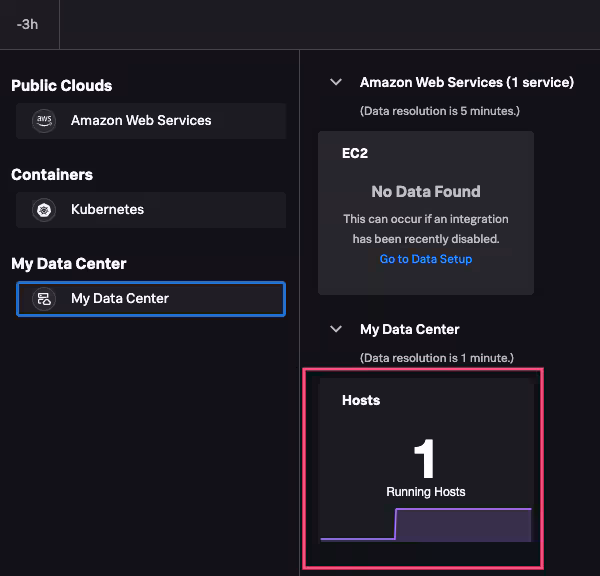Click the purple Hosts sparkline chart
600x576 pixels.
pyautogui.click(x=462, y=524)
